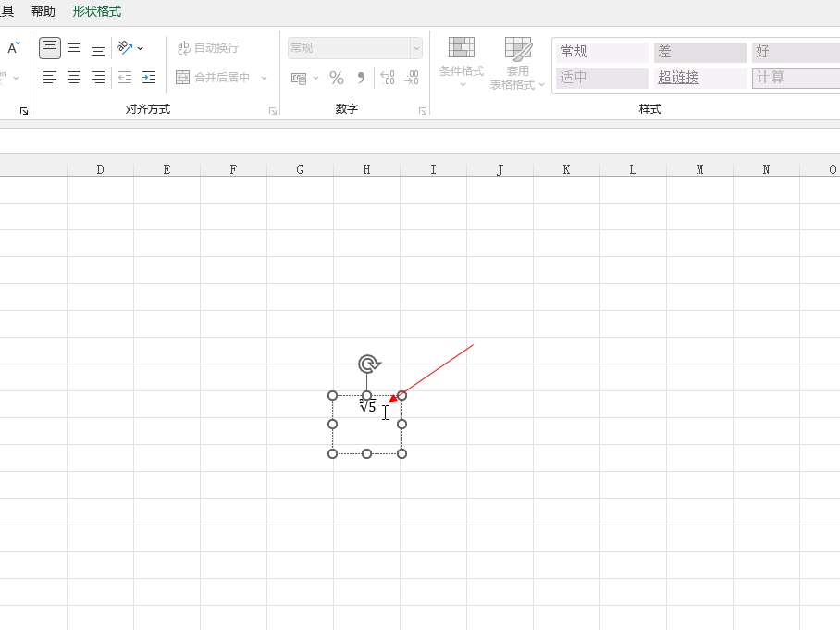Open the 帮助 menu tab
The height and width of the screenshot is (630, 840).
coord(43,12)
